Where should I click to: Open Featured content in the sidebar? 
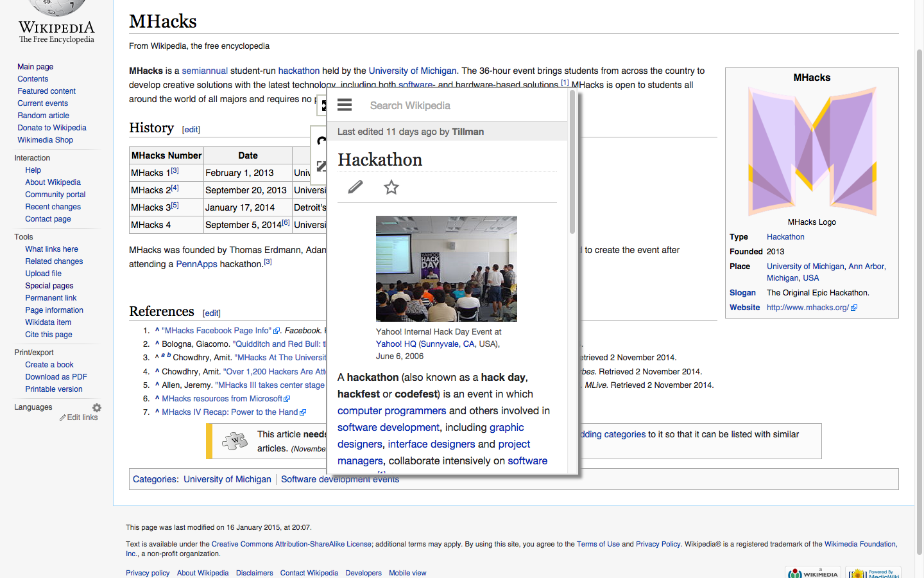point(46,91)
